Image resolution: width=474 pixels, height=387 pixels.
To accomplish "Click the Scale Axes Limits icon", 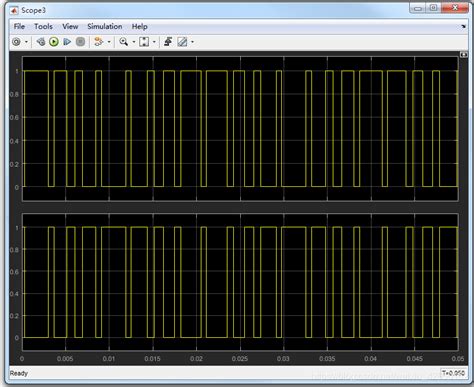I will [x=144, y=42].
